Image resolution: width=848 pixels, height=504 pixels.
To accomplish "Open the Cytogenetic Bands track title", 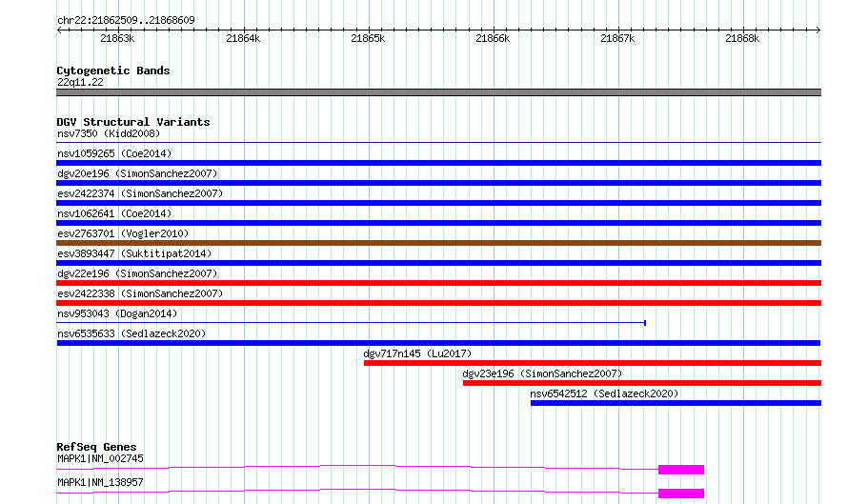I will (113, 71).
